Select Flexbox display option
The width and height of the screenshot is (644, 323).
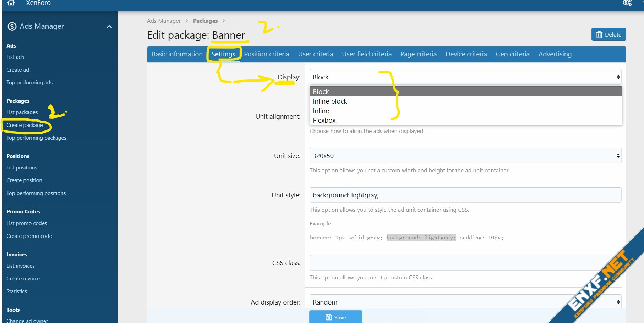[x=324, y=121]
